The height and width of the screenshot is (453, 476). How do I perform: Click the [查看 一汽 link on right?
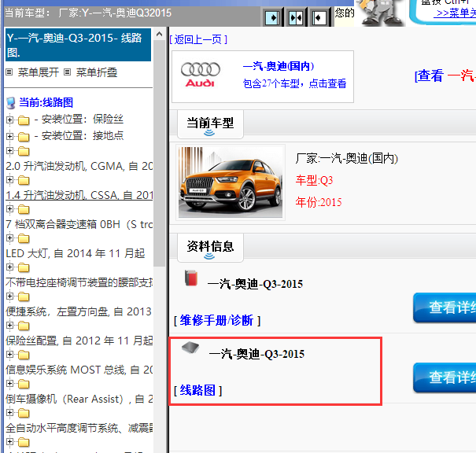pos(445,75)
